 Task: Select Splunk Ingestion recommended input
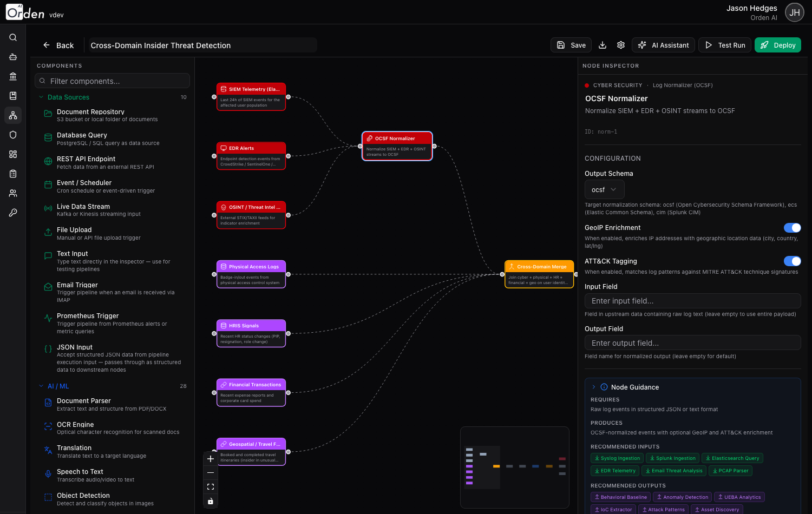[673, 458]
